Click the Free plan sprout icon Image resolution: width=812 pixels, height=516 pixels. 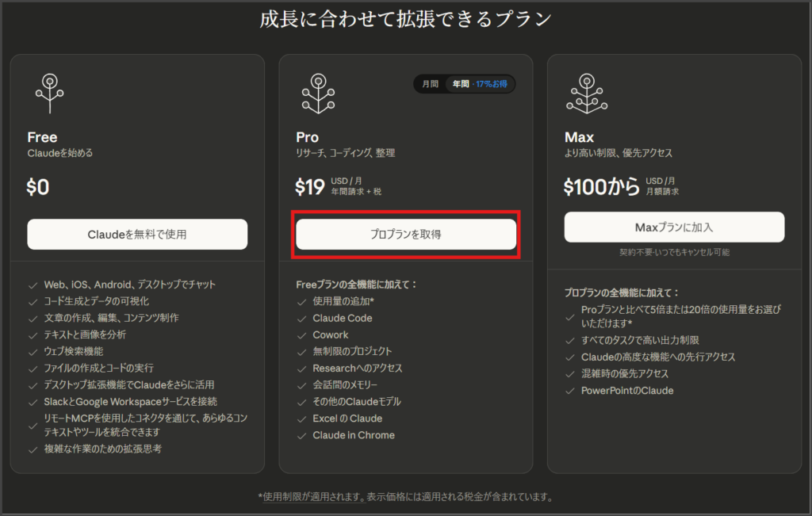point(49,94)
